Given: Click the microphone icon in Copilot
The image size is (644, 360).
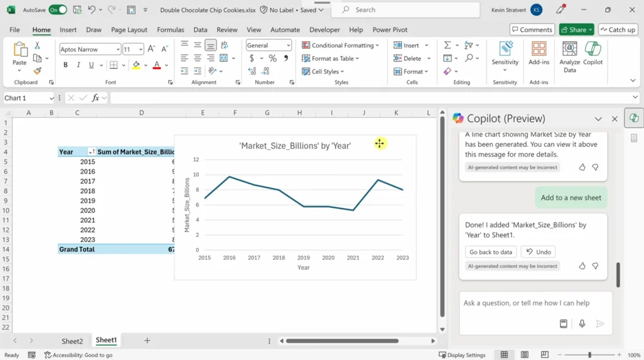Looking at the screenshot, I should pyautogui.click(x=582, y=324).
